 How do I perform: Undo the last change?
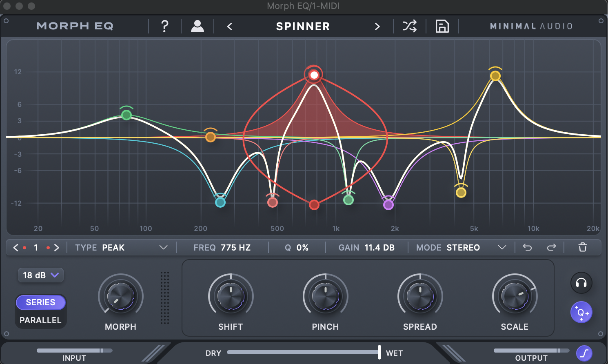[x=527, y=247]
